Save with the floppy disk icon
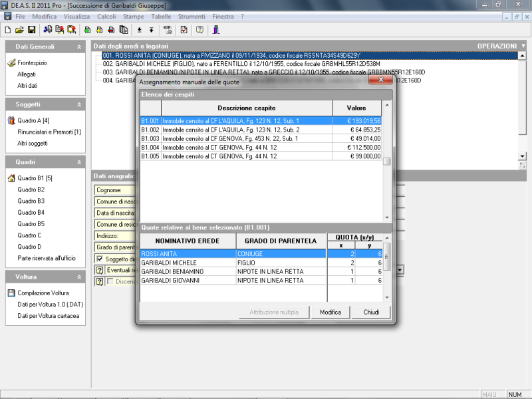This screenshot has width=532, height=399. click(x=31, y=30)
